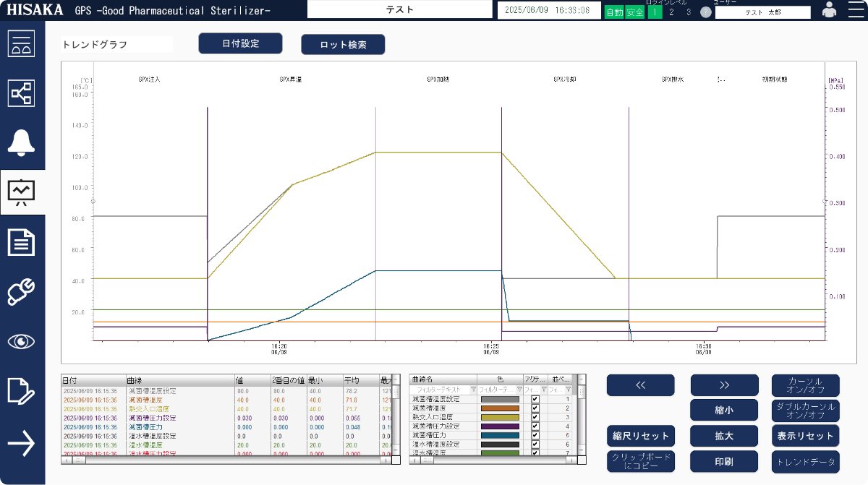Select the trend graph sidebar tab
This screenshot has height=485, width=868.
(22, 192)
